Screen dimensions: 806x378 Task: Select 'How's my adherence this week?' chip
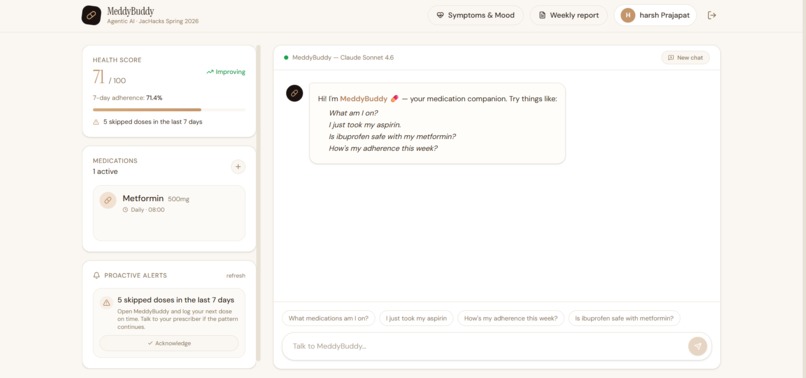(x=511, y=318)
